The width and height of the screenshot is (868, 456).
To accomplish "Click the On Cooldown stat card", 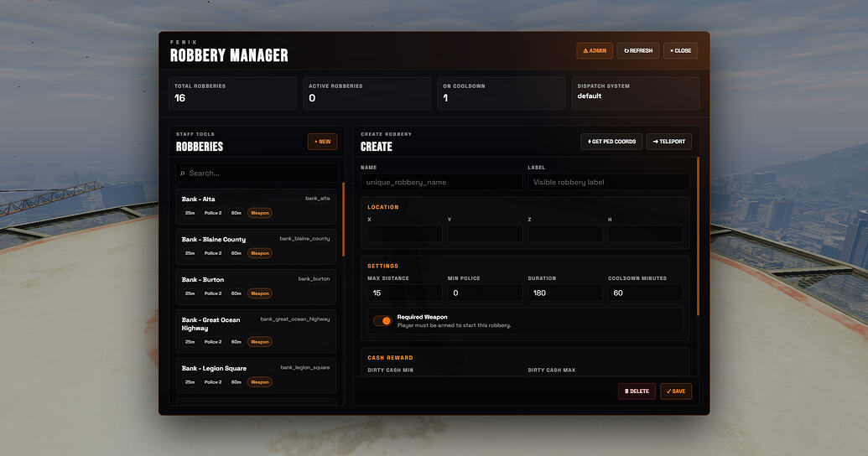I will (x=502, y=93).
